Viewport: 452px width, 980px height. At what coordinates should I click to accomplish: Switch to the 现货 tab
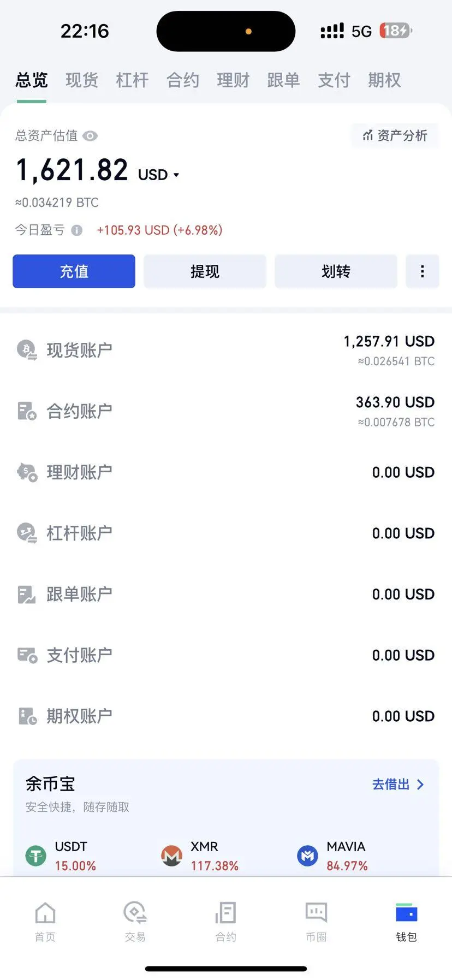82,80
